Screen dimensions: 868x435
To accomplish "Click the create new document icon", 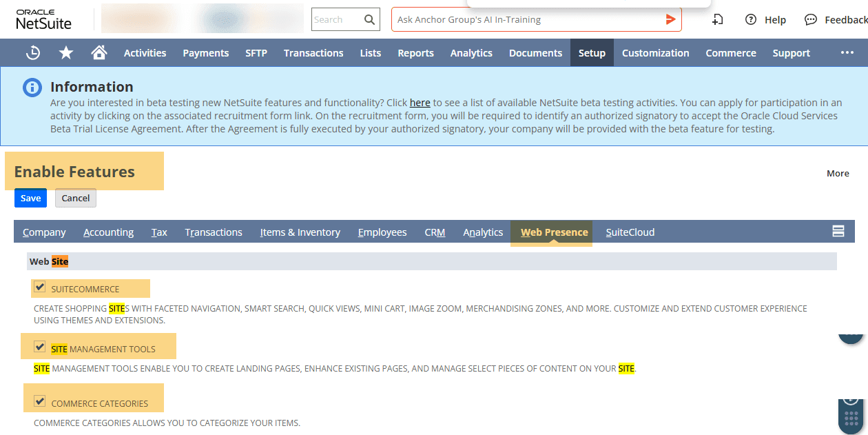I will click(717, 19).
